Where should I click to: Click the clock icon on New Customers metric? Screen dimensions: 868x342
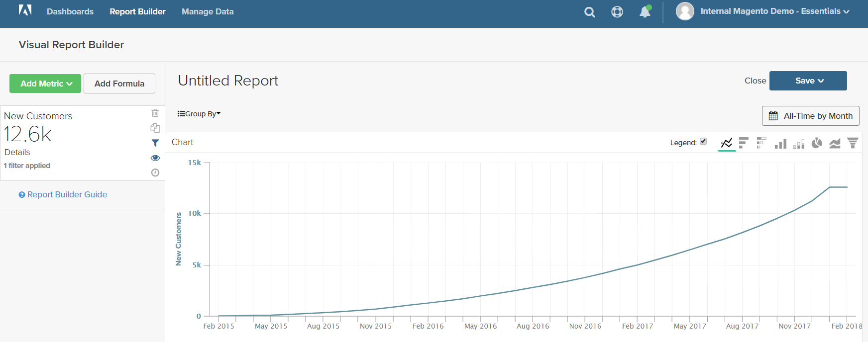pos(155,172)
